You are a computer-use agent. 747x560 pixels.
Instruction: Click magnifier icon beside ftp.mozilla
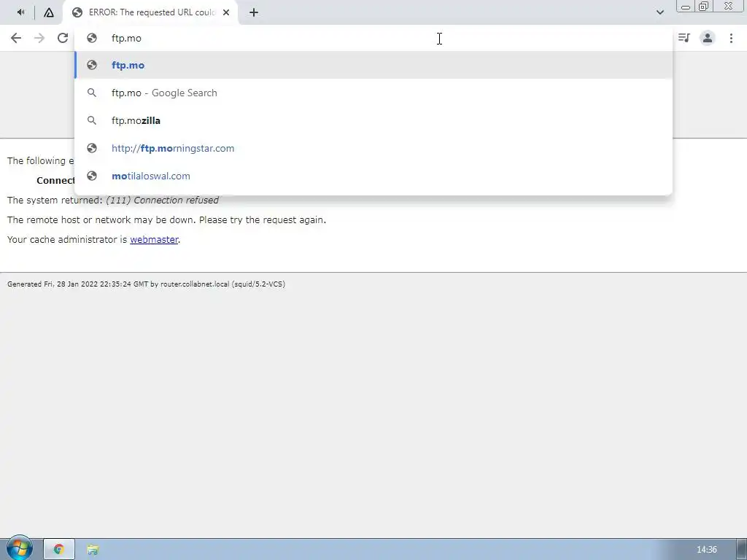92,120
